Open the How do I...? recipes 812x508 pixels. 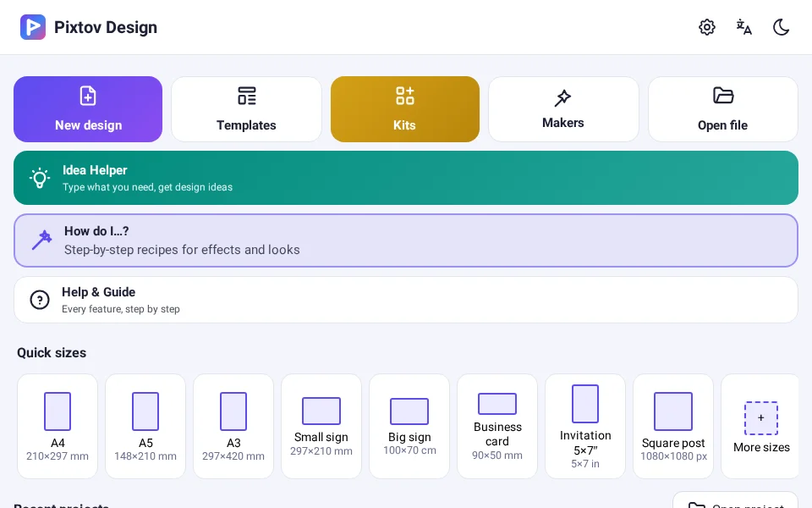(x=406, y=240)
